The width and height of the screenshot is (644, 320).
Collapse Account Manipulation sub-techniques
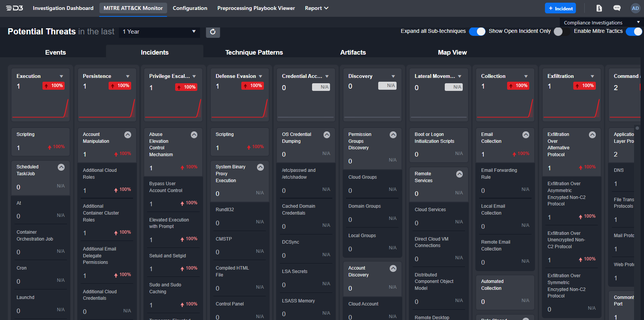(128, 135)
